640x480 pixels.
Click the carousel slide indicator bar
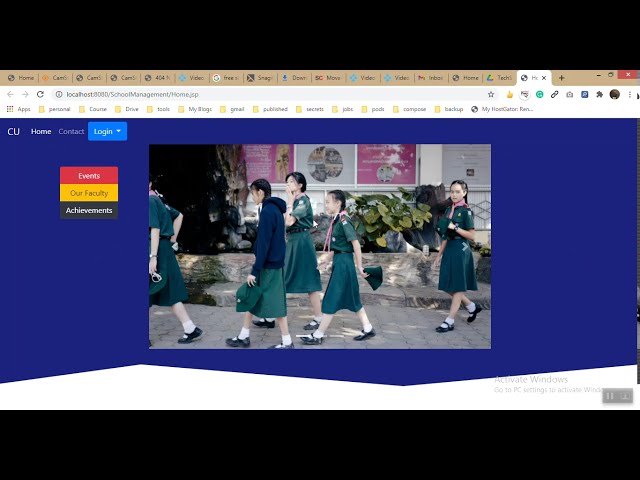311,336
